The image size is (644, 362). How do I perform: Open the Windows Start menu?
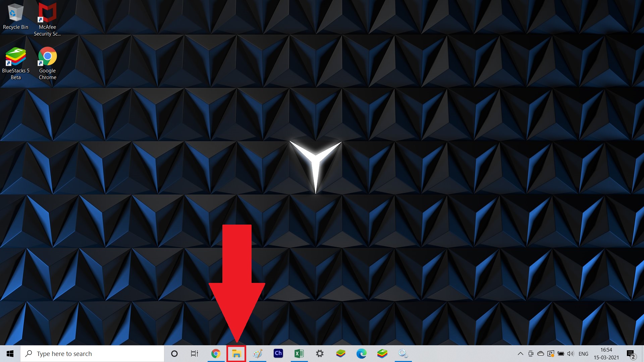[10, 354]
